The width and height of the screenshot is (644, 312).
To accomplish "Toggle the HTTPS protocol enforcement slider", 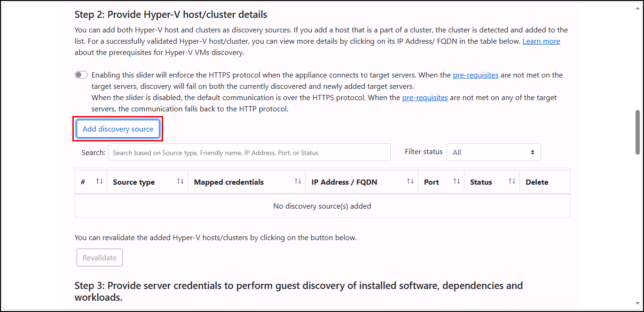I will (x=81, y=75).
